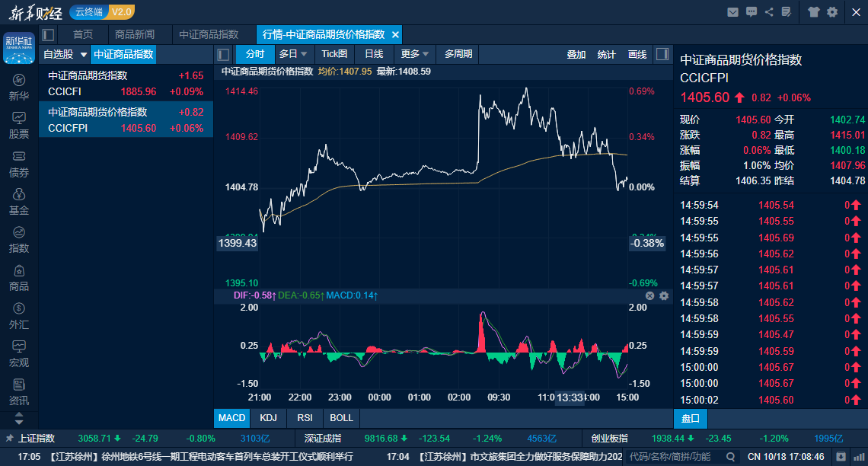Image resolution: width=868 pixels, height=466 pixels.
Task: Open the skin/theme shirt icon at top right
Action: (813, 12)
